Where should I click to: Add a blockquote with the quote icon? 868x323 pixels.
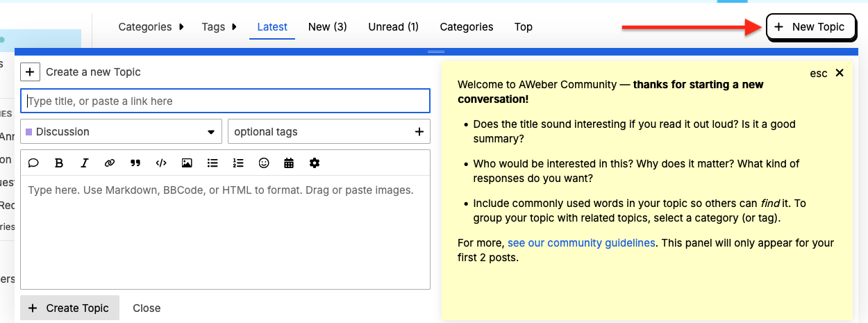pos(135,163)
